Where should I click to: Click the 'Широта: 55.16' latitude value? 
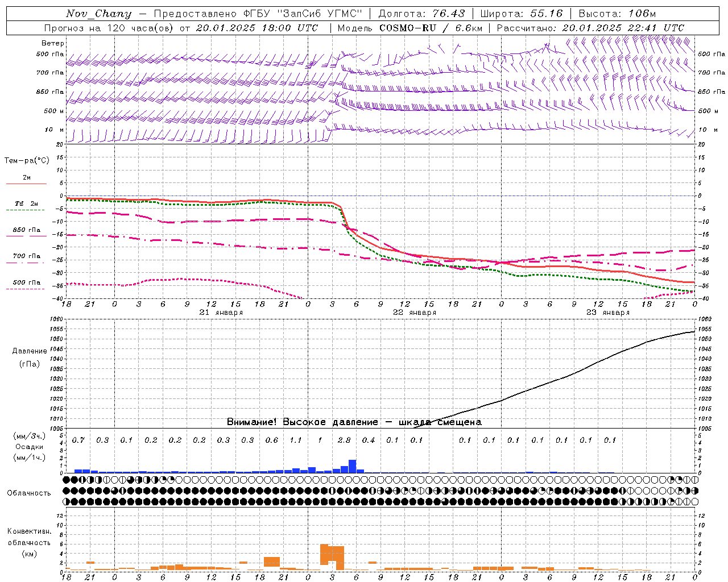(x=522, y=14)
